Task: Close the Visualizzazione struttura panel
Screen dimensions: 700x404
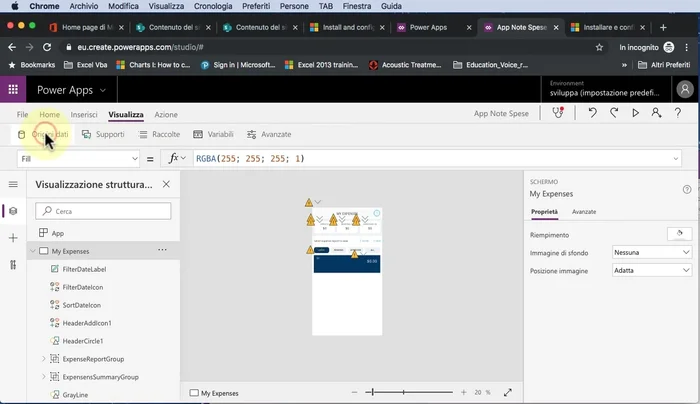Action: point(166,184)
